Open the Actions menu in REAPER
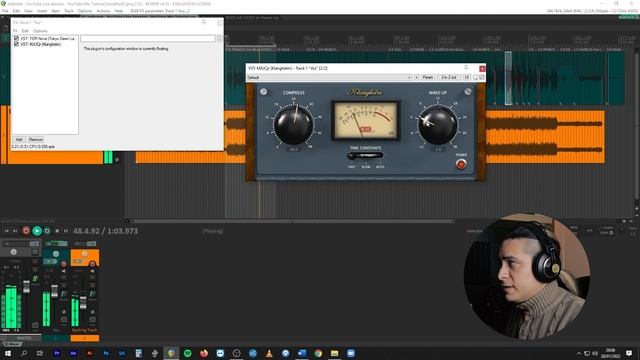 click(x=103, y=11)
